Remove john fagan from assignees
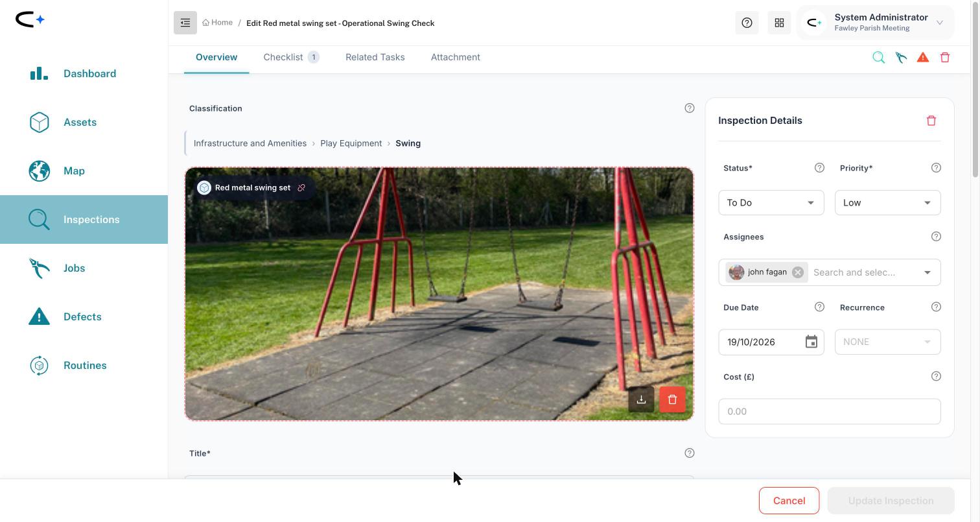The height and width of the screenshot is (522, 980). tap(798, 272)
